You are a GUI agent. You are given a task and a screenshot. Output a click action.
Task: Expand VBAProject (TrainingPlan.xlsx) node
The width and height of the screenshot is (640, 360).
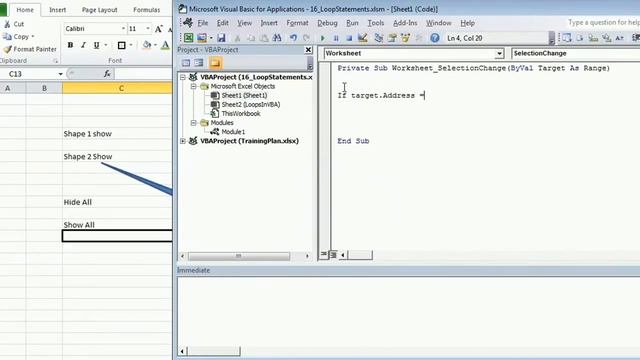click(183, 141)
